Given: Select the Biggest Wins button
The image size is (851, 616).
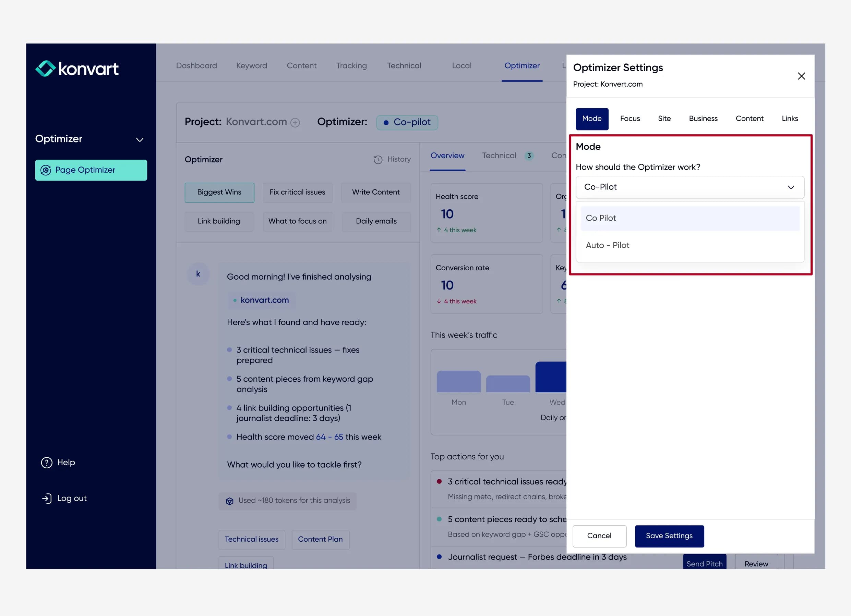Looking at the screenshot, I should coord(219,193).
